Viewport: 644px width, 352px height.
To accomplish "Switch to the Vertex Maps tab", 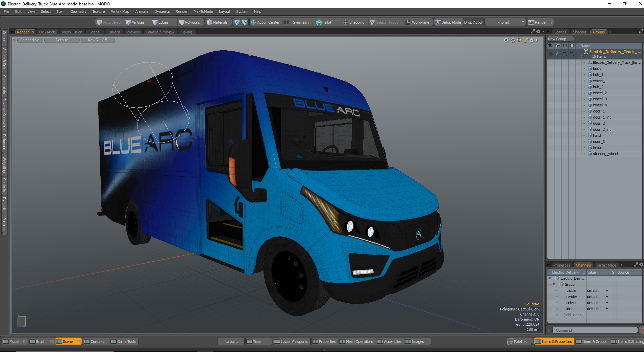I will coord(606,265).
